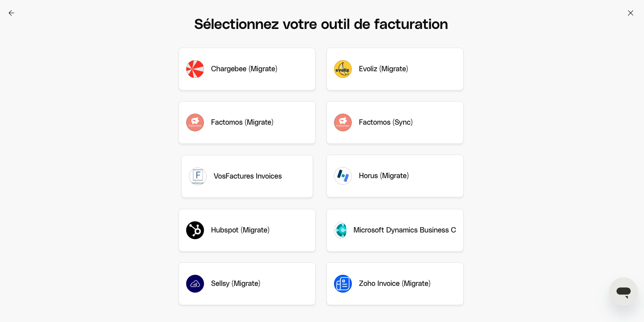Click the Evoliz yellow logo icon
The height and width of the screenshot is (322, 644).
[343, 69]
